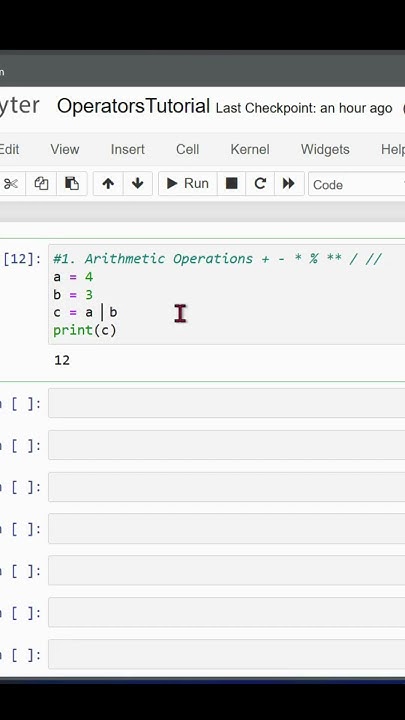Restart kernel and run all fast-forward icon
The width and height of the screenshot is (405, 720).
point(289,184)
